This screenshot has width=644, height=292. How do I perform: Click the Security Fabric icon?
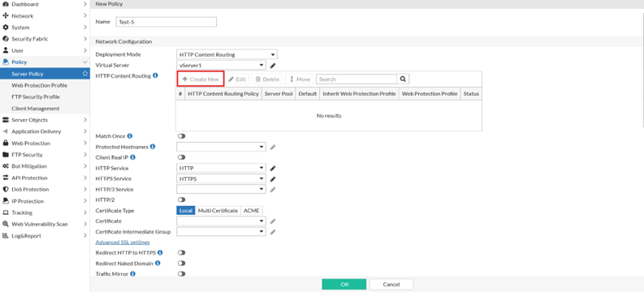tap(6, 39)
